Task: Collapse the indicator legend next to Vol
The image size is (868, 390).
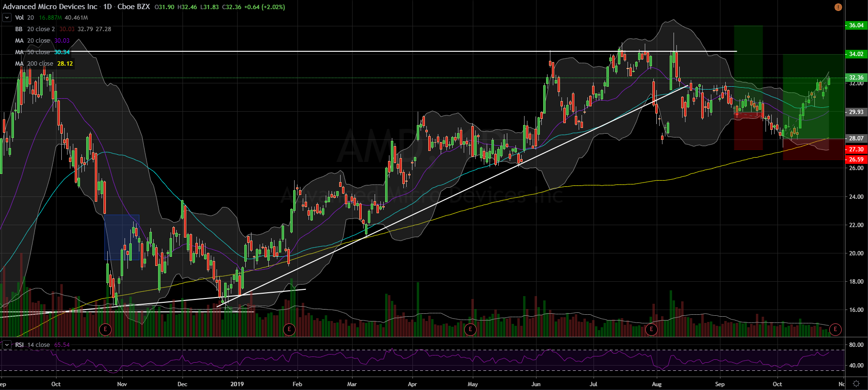Action: click(7, 18)
